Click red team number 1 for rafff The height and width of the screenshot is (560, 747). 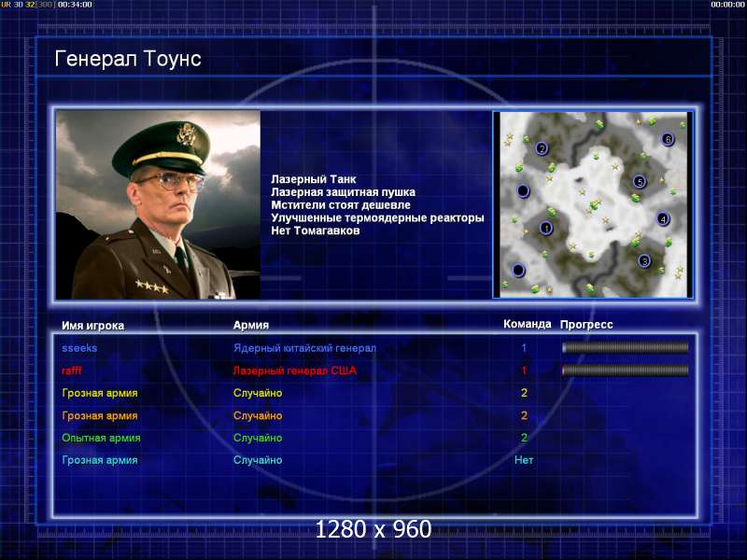point(524,371)
